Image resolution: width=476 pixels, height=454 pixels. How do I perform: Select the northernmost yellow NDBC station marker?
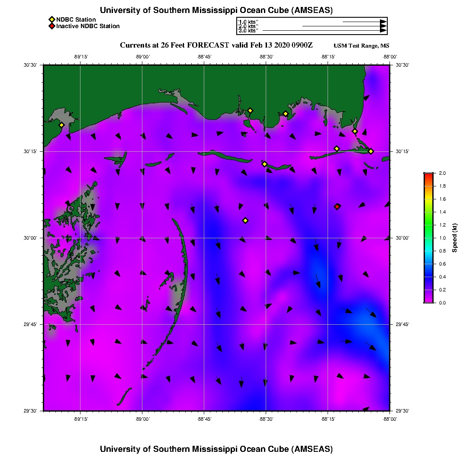click(250, 110)
